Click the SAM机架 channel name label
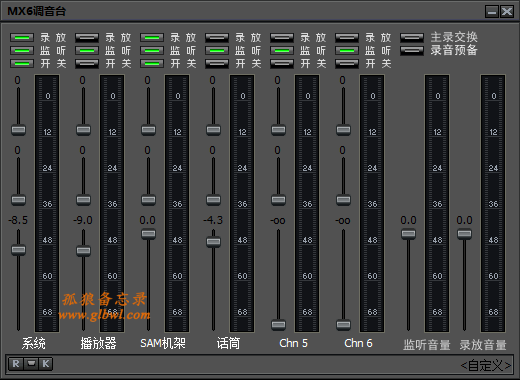The image size is (520, 380). [163, 343]
